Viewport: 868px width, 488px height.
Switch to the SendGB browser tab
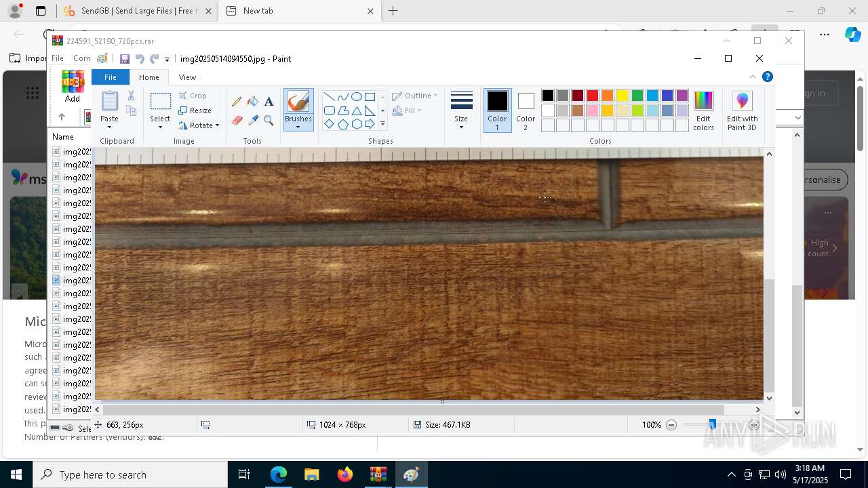coord(138,11)
